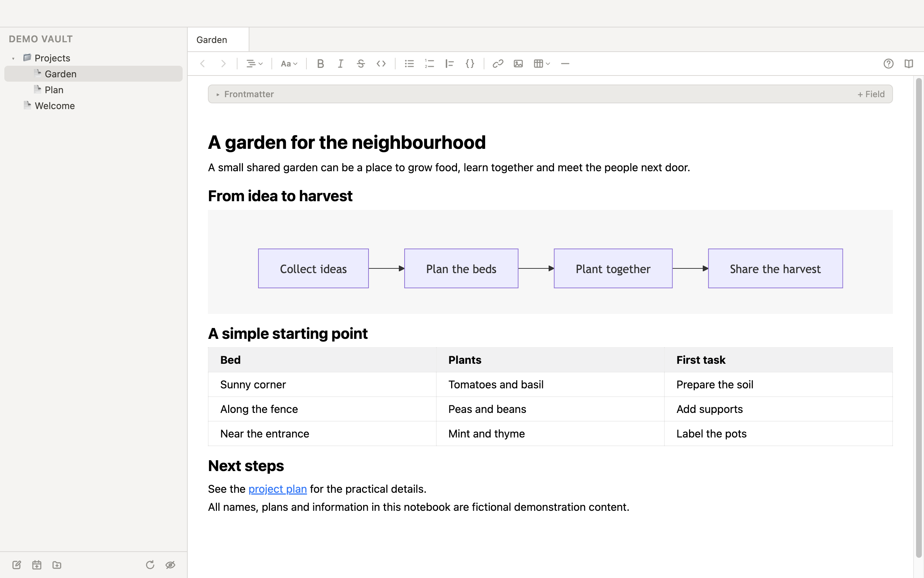
Task: Click the Plant together diagram box
Action: point(613,268)
